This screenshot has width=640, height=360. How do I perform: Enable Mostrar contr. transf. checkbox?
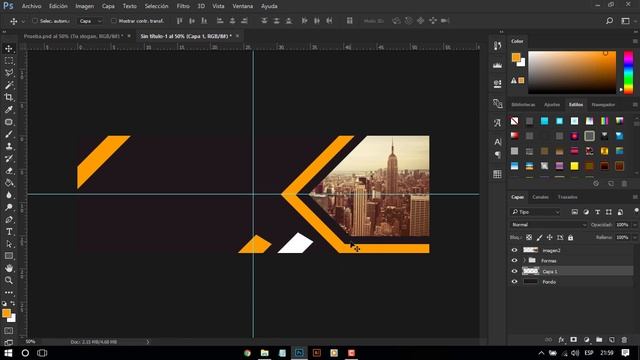pos(113,21)
